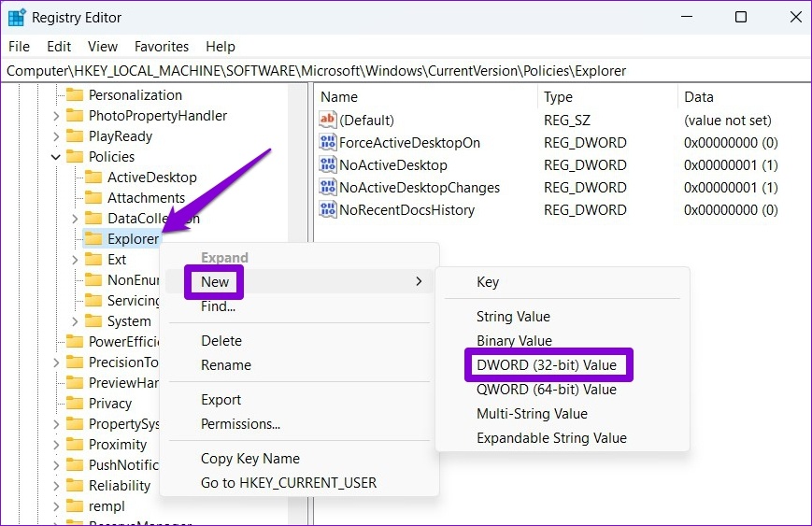Click the Ext folder icon

click(x=93, y=260)
